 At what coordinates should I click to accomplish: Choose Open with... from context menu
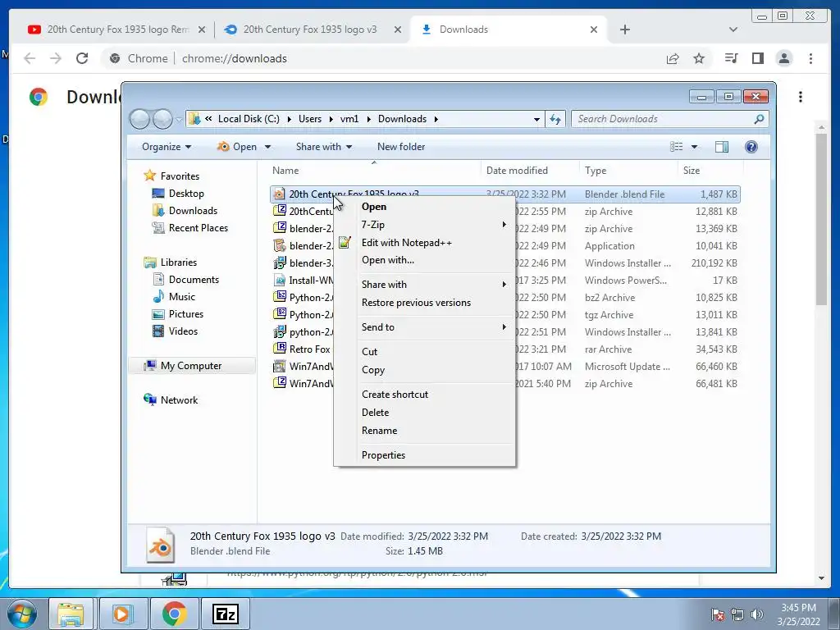pos(388,260)
